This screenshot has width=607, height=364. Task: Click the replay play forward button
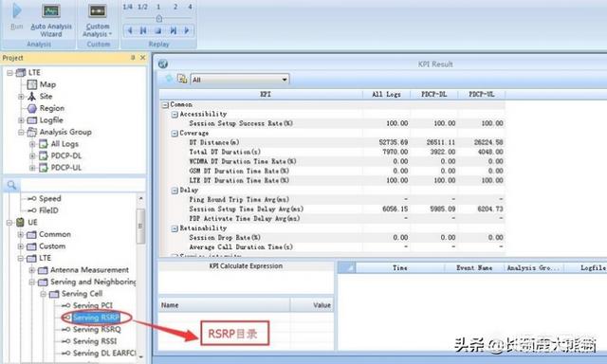pos(187,30)
